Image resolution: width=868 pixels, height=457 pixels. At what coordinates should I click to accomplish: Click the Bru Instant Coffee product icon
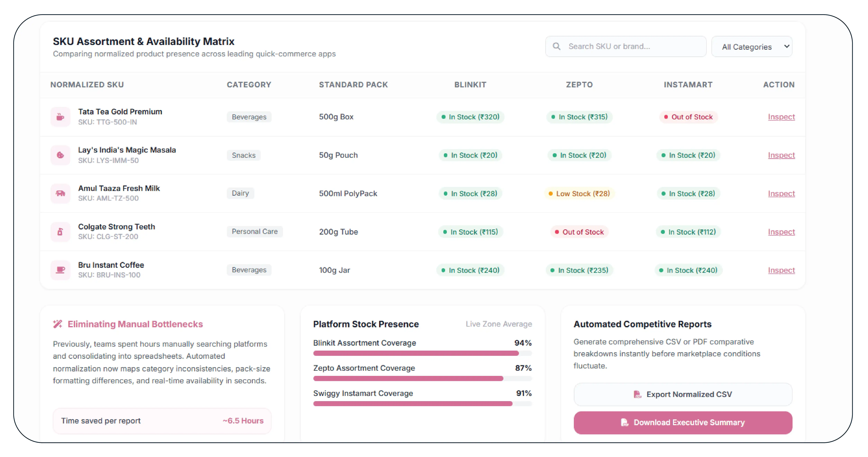click(x=60, y=270)
